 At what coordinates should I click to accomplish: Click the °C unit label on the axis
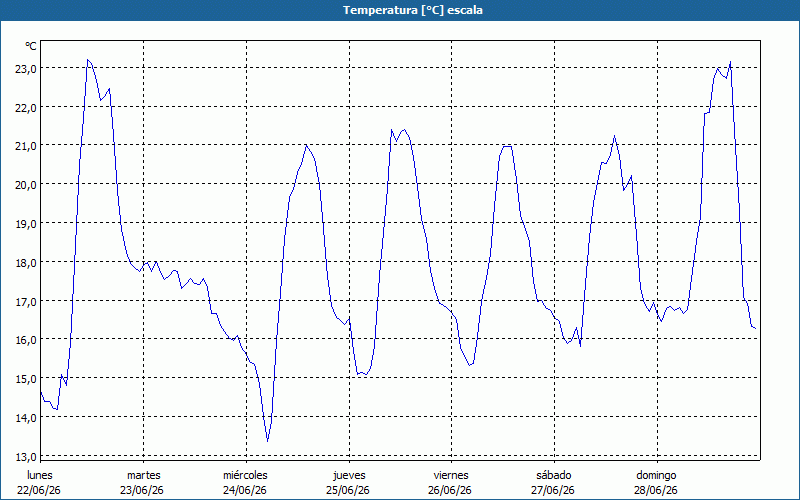click(31, 46)
